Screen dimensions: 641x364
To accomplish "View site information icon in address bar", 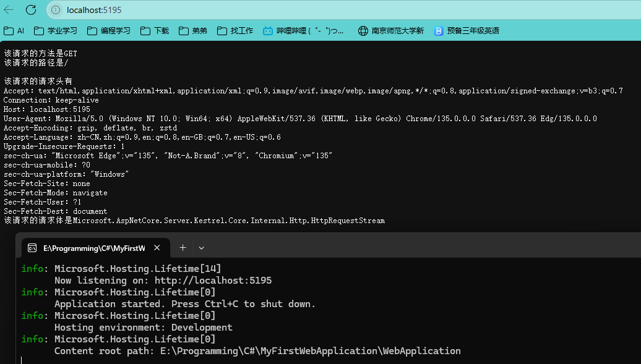I will [56, 10].
